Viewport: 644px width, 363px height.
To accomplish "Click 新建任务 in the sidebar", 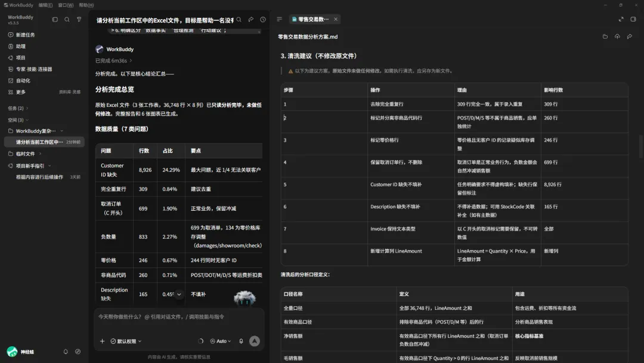I will pos(25,35).
